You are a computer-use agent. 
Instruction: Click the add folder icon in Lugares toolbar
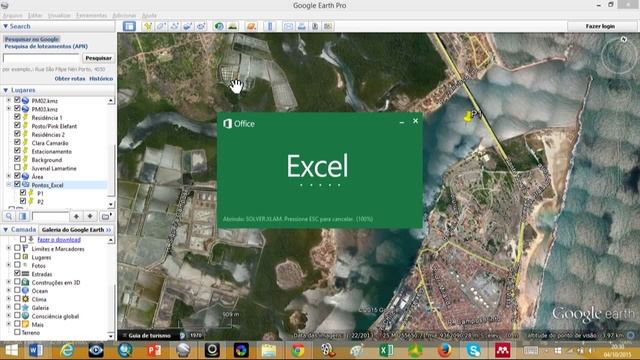(x=106, y=216)
